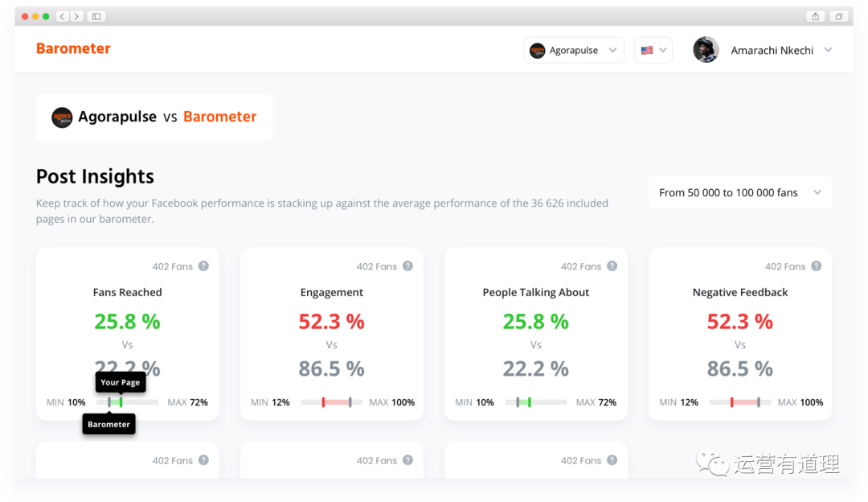Screen dimensions: 868x502
Task: Click the People Talking About range bar
Action: [x=535, y=402]
